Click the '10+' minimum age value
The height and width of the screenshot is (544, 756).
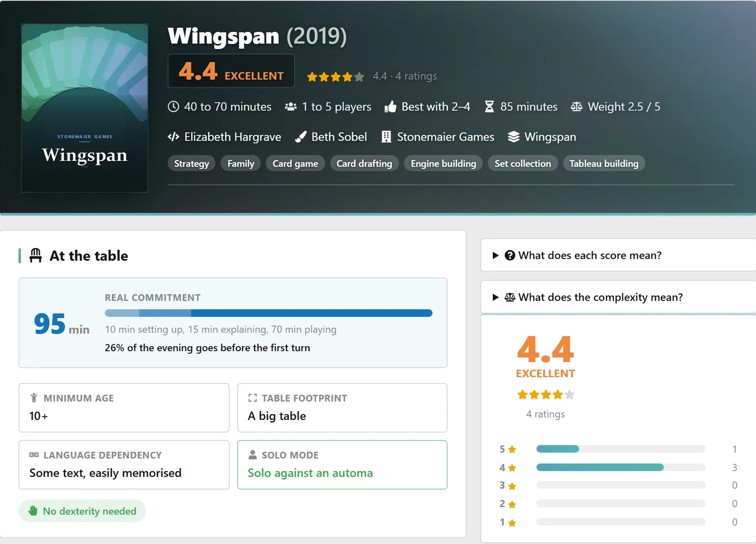coord(39,416)
